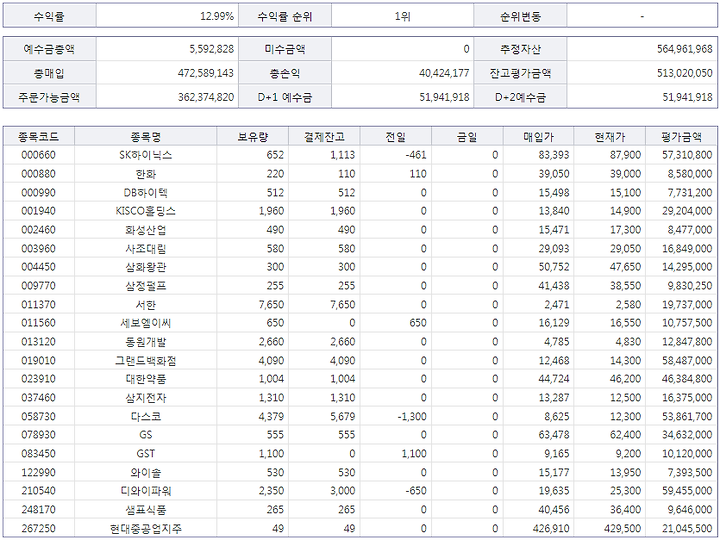Select stock name 화성산업
Image resolution: width=720 pixels, height=540 pixels.
(x=146, y=230)
